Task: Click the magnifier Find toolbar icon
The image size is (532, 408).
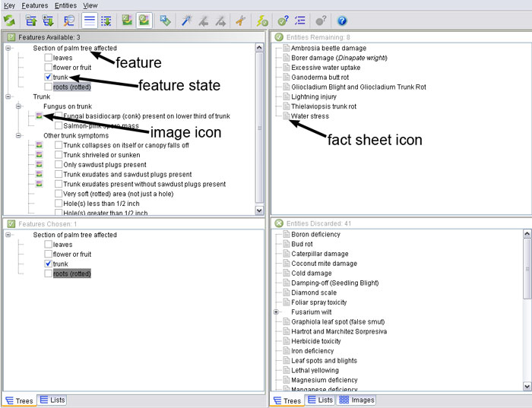Action: 69,21
